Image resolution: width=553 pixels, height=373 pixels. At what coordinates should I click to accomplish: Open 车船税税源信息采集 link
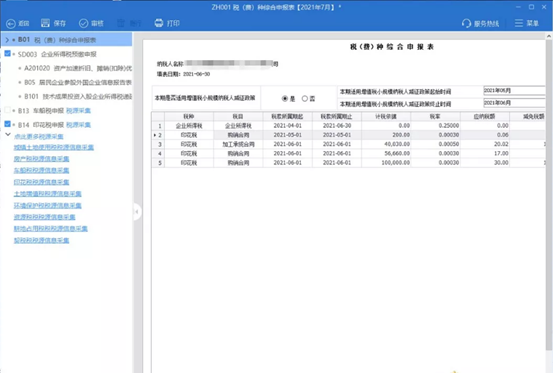coord(41,171)
